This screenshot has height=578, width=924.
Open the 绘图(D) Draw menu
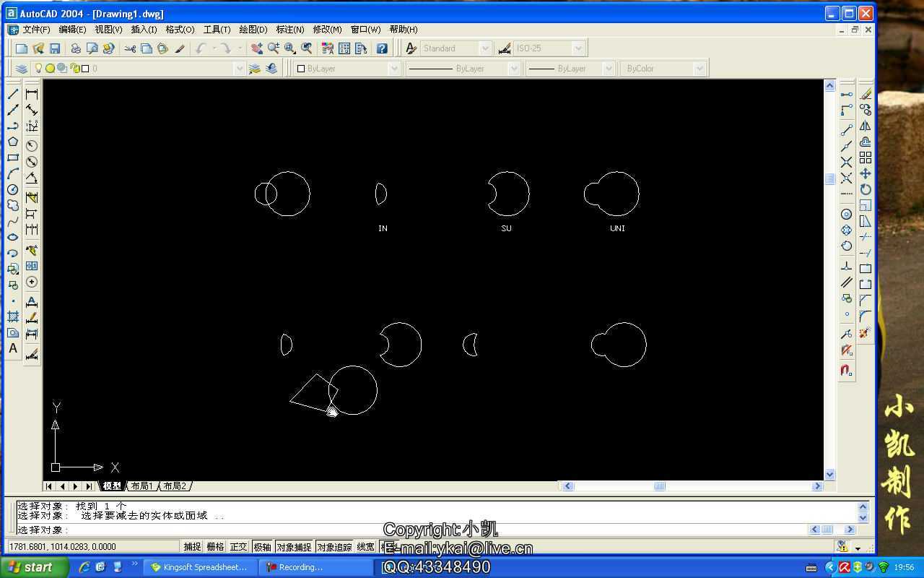pyautogui.click(x=253, y=30)
